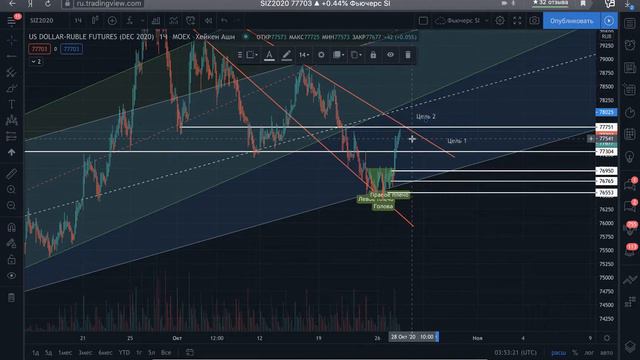Click the 03:53:21 (UTC) timezone clock
Screen dimensions: 640x360
coord(516,352)
